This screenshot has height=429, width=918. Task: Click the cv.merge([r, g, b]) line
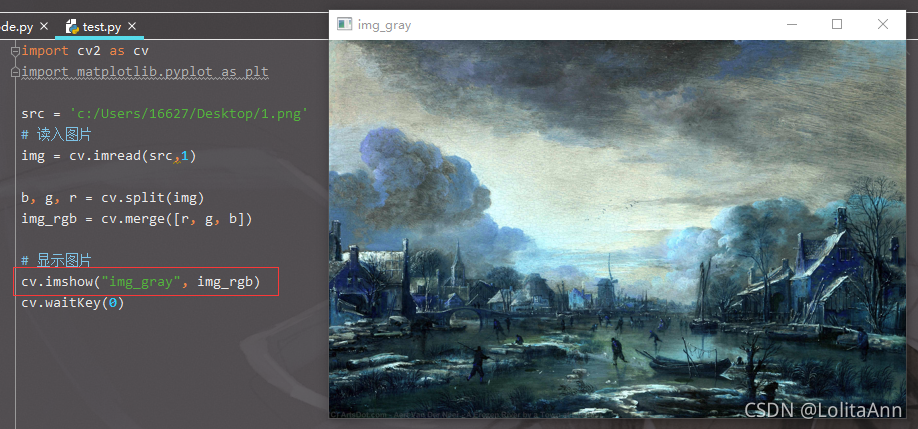137,219
